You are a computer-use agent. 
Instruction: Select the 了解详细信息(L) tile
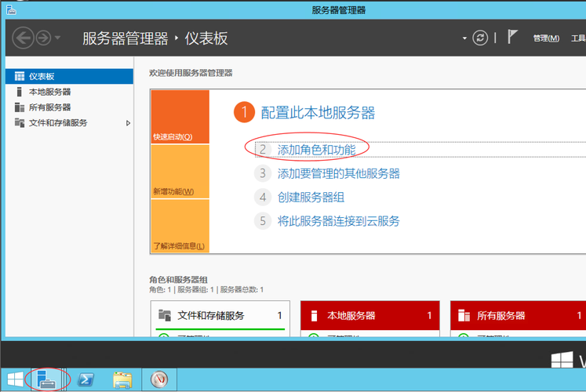(x=180, y=226)
